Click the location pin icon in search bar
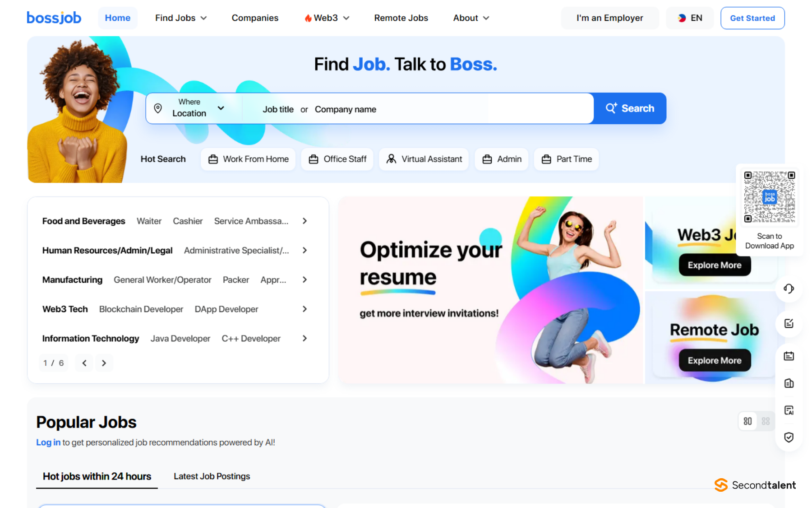 [158, 108]
